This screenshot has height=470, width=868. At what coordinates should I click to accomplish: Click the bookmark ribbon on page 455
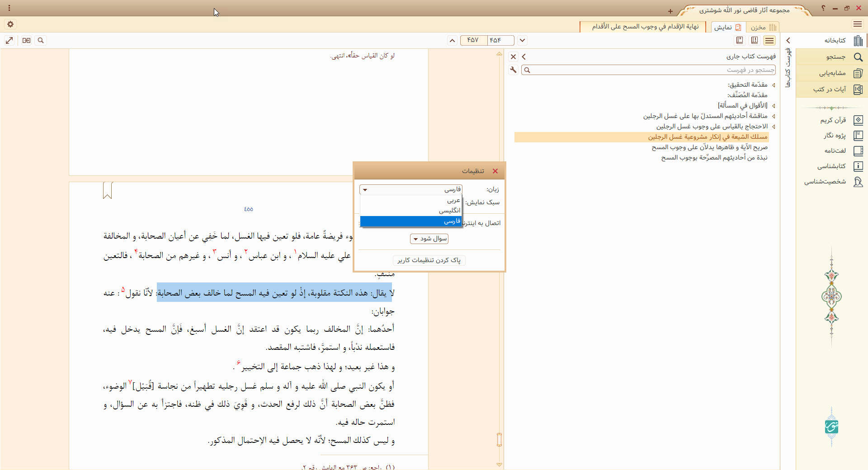[x=107, y=190]
